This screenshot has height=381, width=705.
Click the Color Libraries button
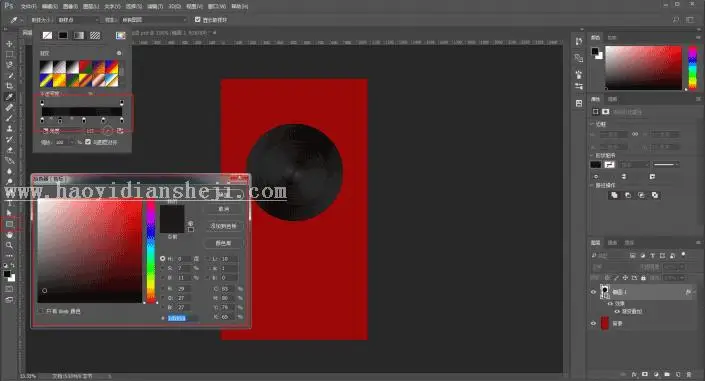pos(223,243)
